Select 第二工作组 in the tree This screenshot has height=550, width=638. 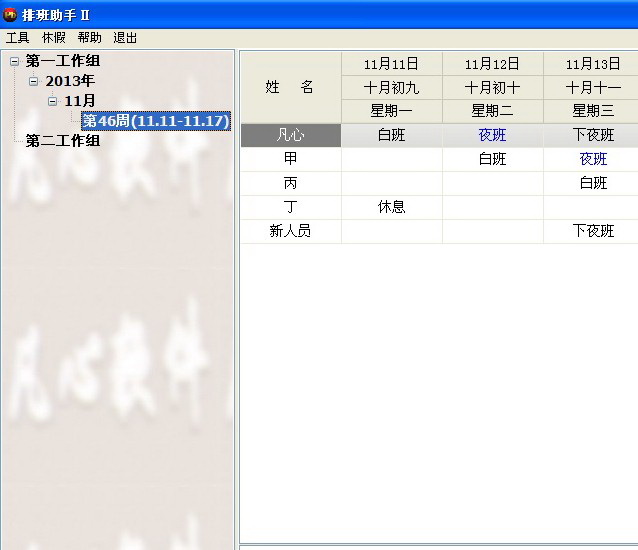(x=63, y=141)
